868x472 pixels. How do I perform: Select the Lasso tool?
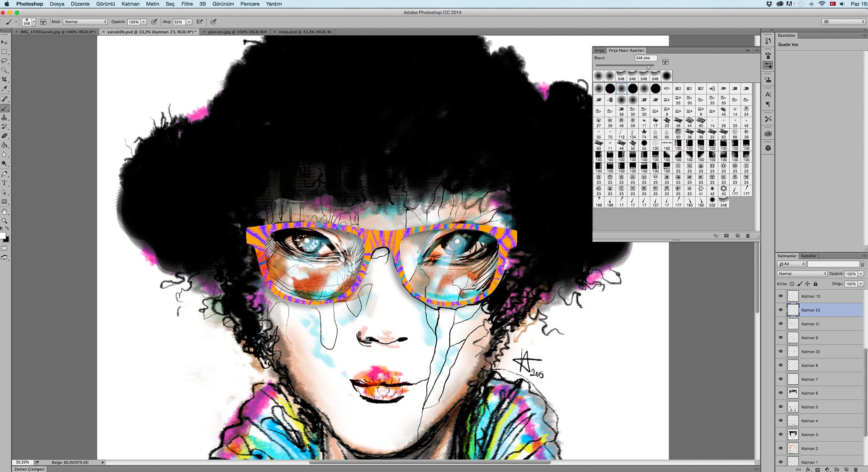[x=5, y=61]
